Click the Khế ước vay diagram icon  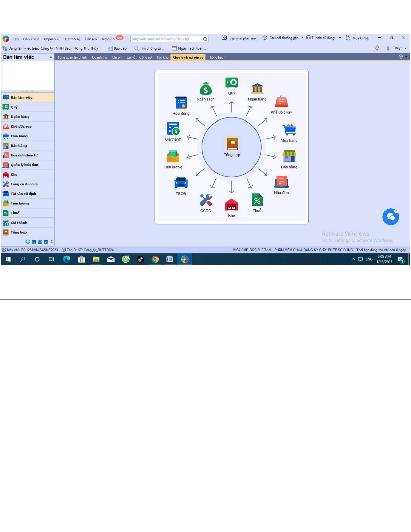click(x=281, y=102)
